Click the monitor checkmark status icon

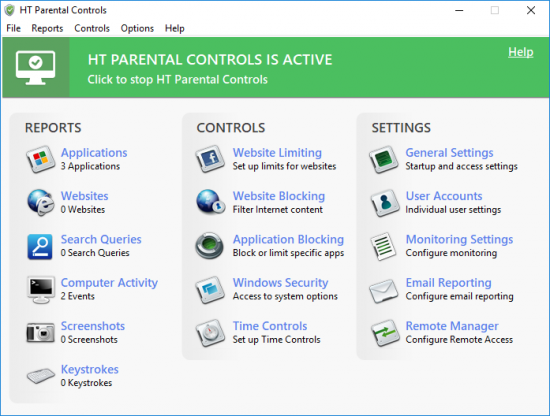click(35, 68)
